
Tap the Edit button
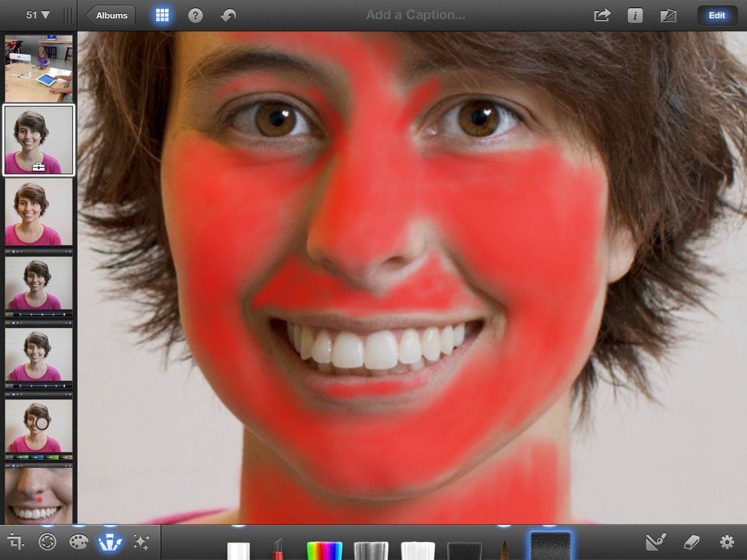pos(716,16)
